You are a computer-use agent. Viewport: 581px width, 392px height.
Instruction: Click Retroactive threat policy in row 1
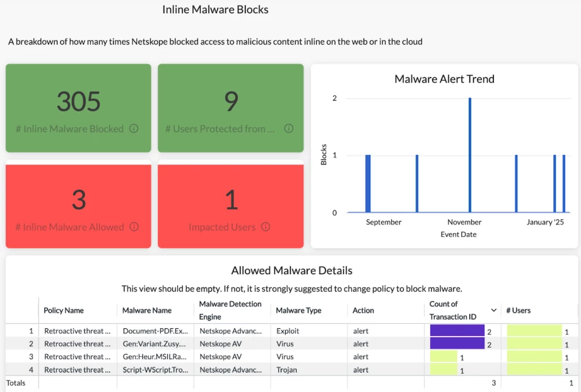tap(77, 331)
